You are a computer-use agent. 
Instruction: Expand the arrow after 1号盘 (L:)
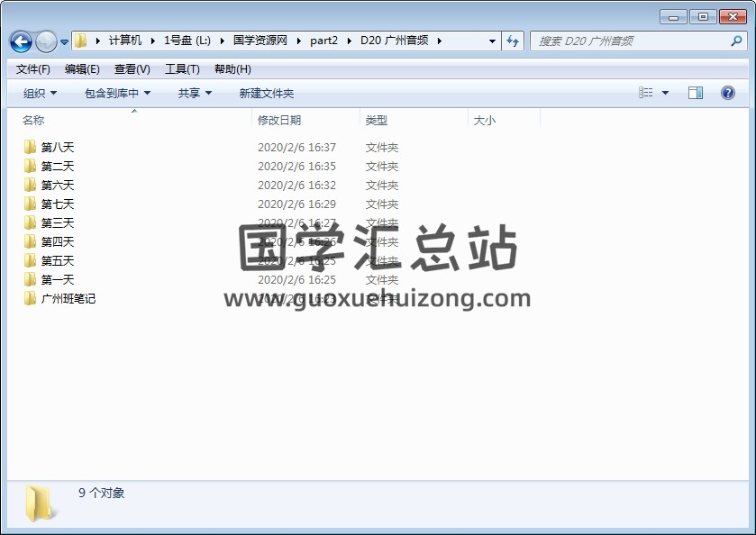coord(223,41)
